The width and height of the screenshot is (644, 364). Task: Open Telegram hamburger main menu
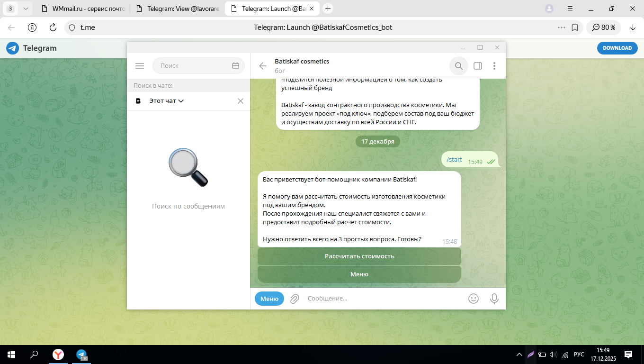point(139,66)
